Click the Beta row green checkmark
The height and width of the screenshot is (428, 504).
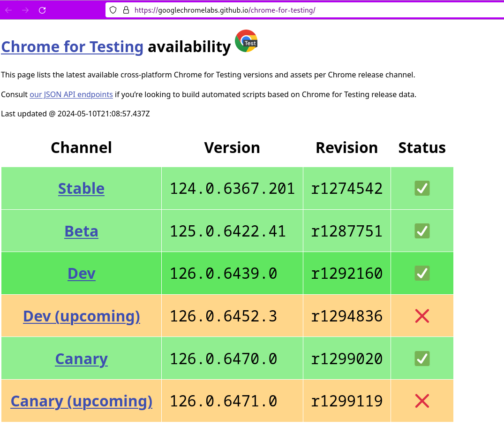tap(422, 231)
